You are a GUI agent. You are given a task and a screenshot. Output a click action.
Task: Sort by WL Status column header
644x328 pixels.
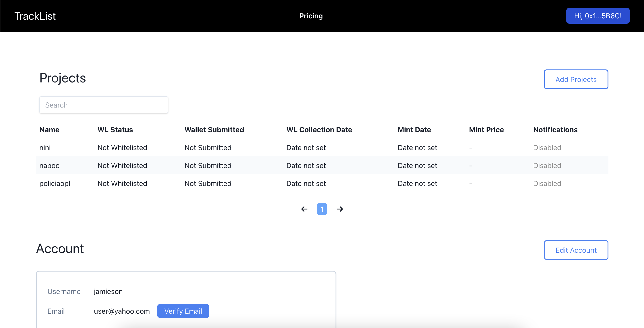coord(115,129)
